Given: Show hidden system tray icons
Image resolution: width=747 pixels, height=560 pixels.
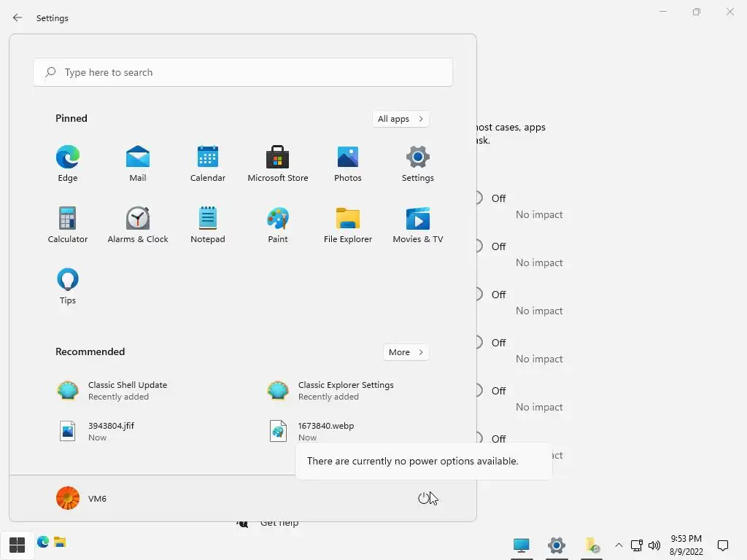Looking at the screenshot, I should tap(619, 545).
